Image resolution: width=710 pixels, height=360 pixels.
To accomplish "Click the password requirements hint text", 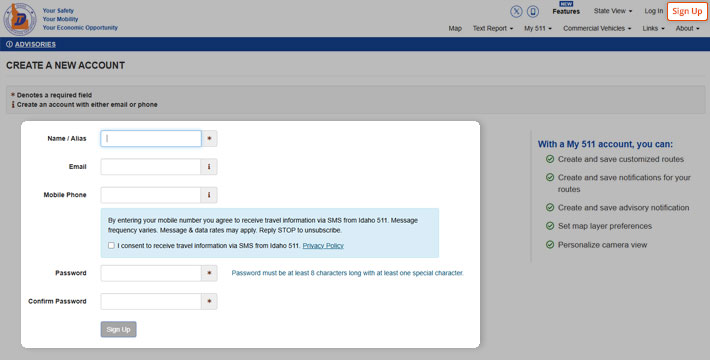I will 347,273.
